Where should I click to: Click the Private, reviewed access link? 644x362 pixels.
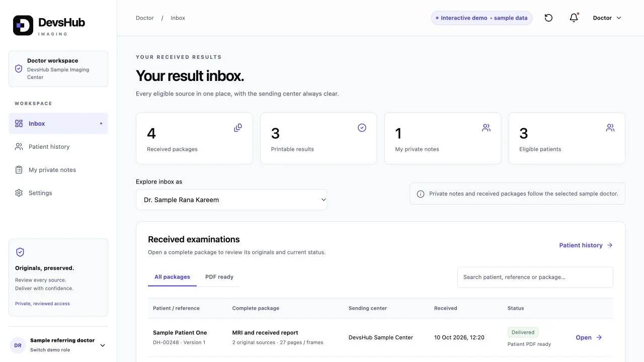click(x=42, y=304)
